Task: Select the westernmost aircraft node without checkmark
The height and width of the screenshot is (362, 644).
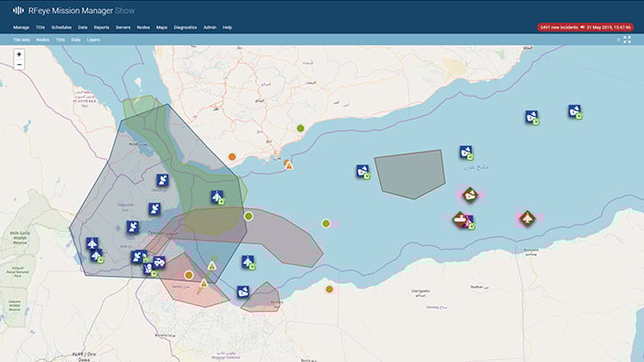Action: [92, 243]
